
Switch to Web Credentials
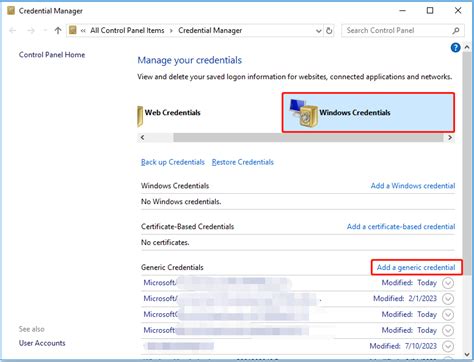tap(172, 113)
